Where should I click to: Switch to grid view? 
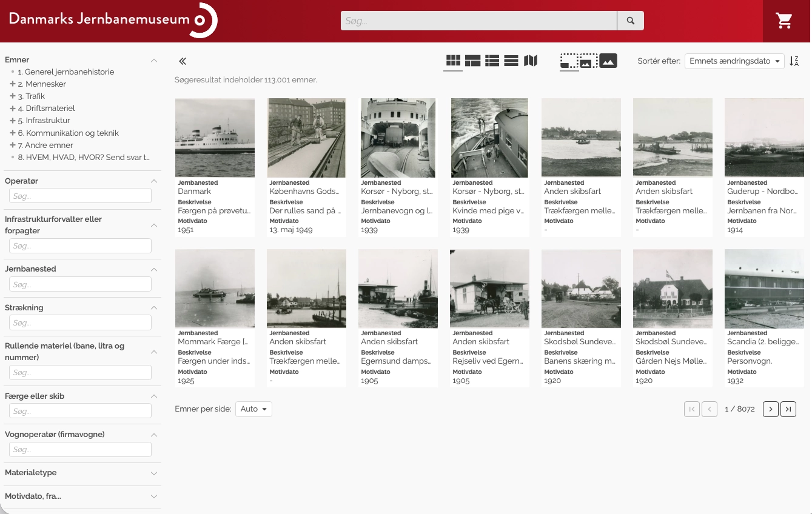click(x=453, y=61)
